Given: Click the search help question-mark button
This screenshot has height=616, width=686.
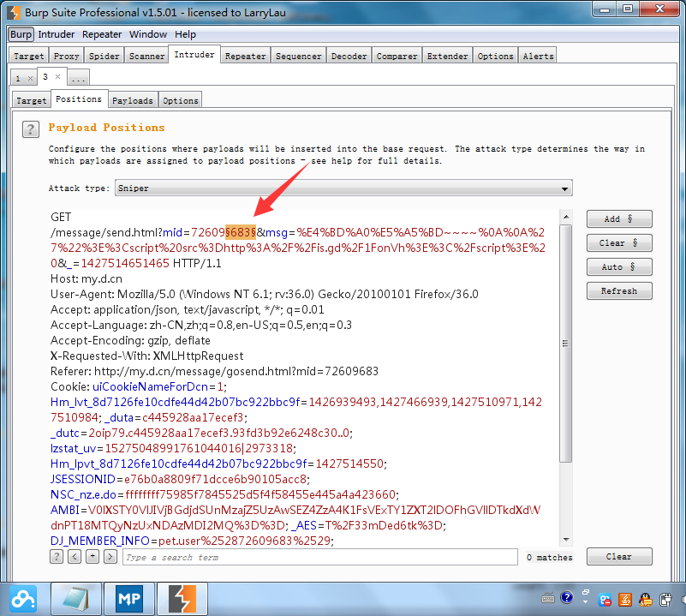Looking at the screenshot, I should point(57,557).
